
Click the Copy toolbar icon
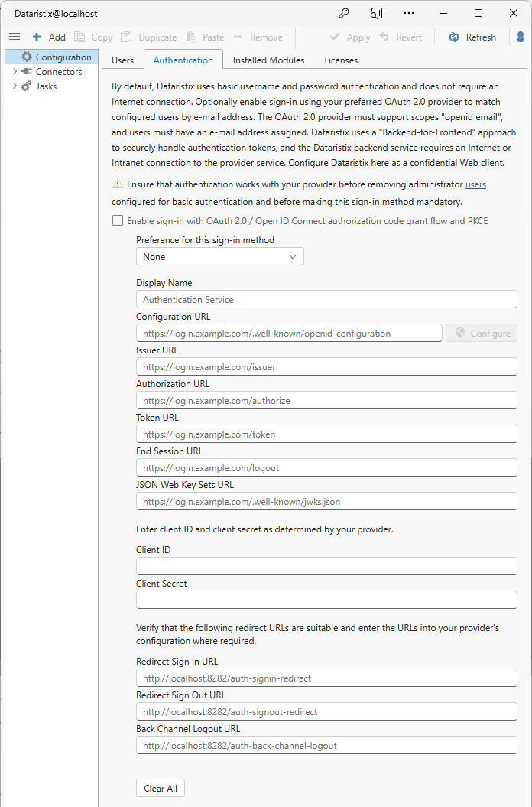pyautogui.click(x=79, y=36)
